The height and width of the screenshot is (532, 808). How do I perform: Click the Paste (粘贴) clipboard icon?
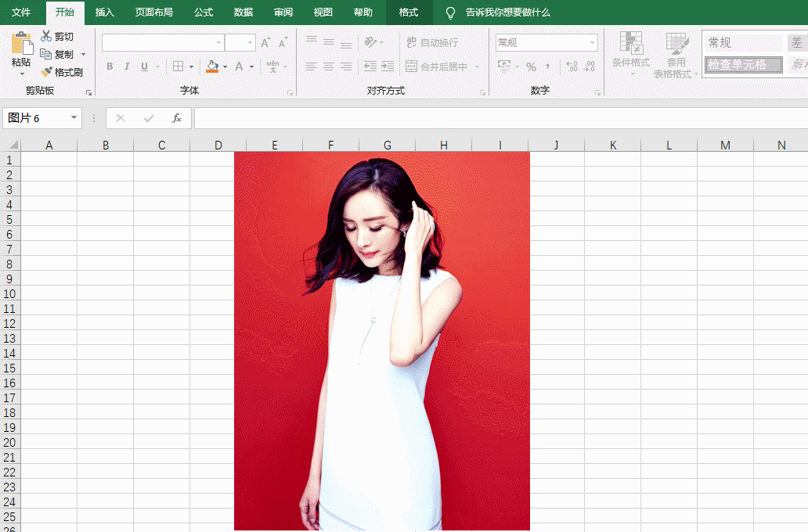pyautogui.click(x=21, y=44)
